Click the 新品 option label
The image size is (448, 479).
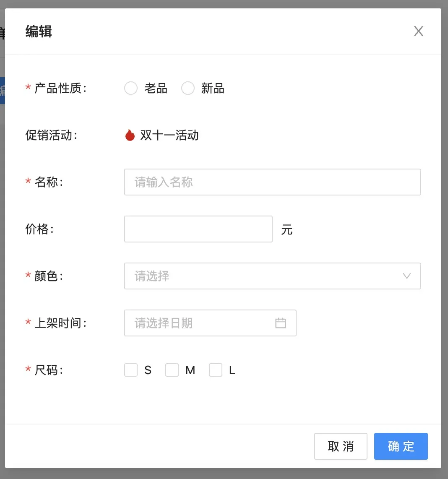[213, 88]
